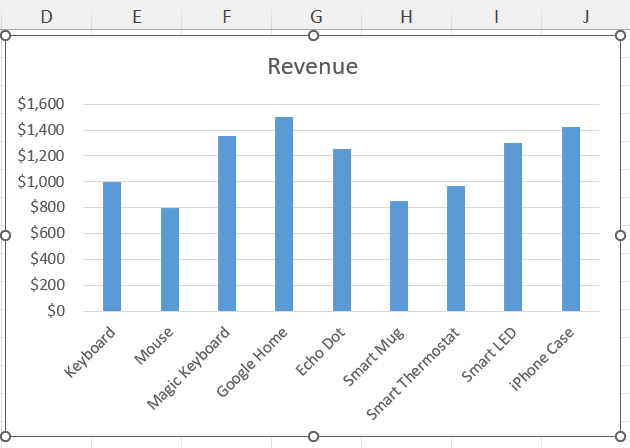Click the chart's top-center resize handle
The width and height of the screenshot is (630, 448).
click(x=313, y=36)
